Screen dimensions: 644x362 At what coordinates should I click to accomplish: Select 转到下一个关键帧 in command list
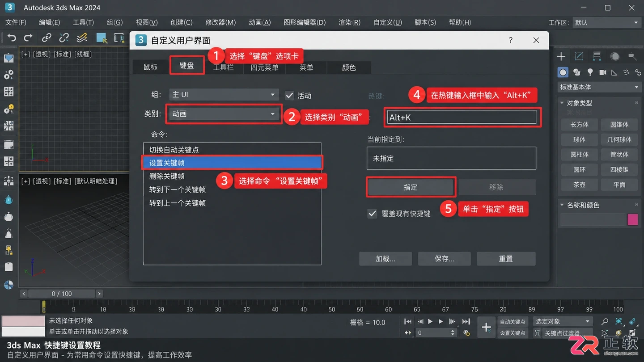pos(232,189)
